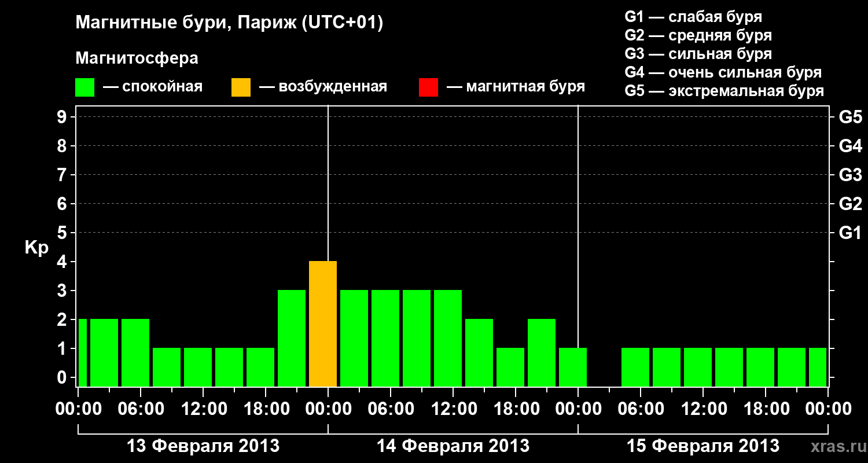Screen dimensions: 868x463
Task: Click the '13 Февраля 2013' date label
Action: [203, 446]
